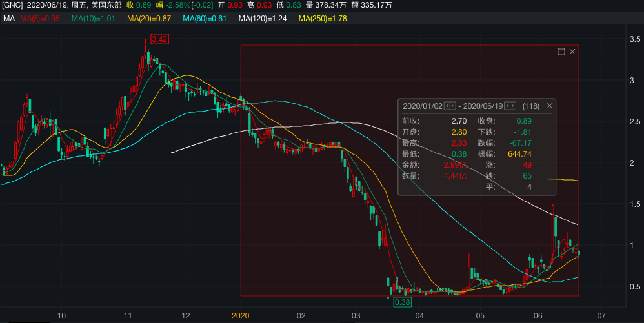Step the end date forward one day
The image size is (644, 323).
tap(514, 106)
